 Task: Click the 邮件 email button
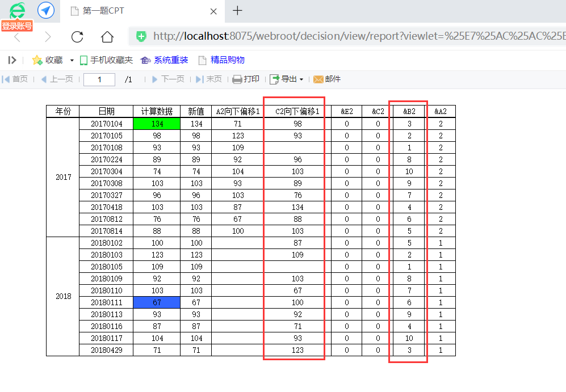click(327, 79)
